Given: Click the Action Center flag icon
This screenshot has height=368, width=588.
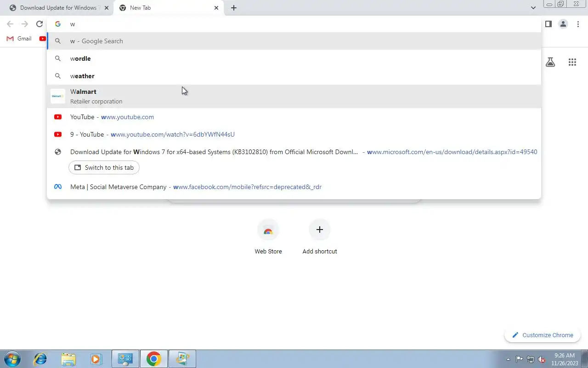Looking at the screenshot, I should [x=519, y=359].
